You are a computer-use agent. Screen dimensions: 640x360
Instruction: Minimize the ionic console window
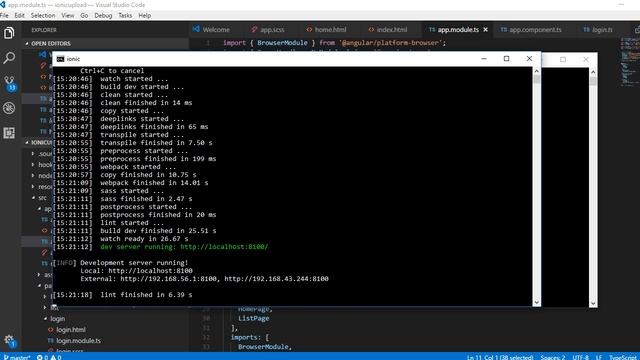pos(484,59)
